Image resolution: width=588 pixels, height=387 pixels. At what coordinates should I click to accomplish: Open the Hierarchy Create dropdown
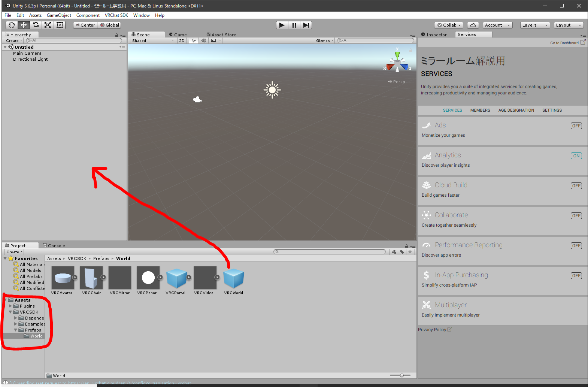click(14, 40)
